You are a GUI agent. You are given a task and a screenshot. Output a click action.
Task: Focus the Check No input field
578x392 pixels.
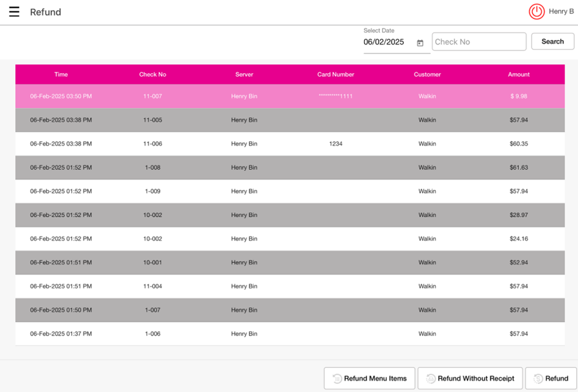pos(479,42)
